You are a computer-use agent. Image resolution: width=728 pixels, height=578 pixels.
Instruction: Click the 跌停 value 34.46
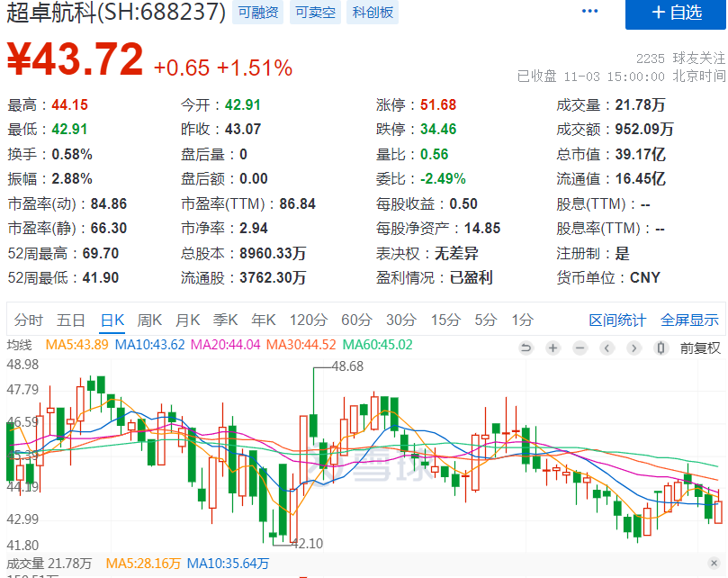pyautogui.click(x=438, y=129)
